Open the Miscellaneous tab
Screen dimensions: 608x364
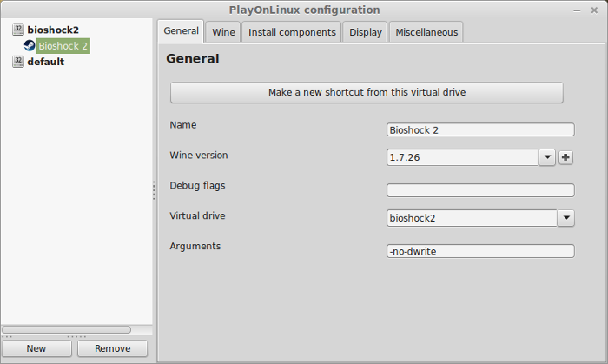426,32
